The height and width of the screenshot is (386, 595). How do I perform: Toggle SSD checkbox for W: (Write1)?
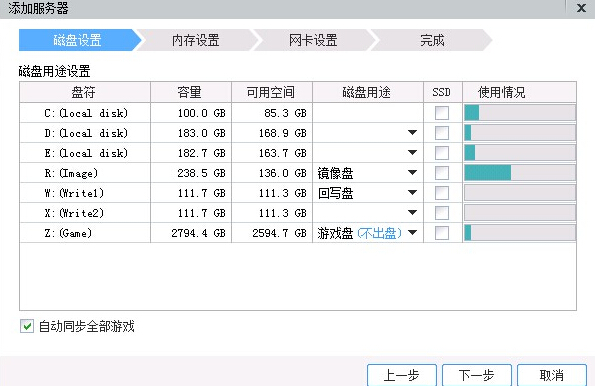click(x=442, y=193)
